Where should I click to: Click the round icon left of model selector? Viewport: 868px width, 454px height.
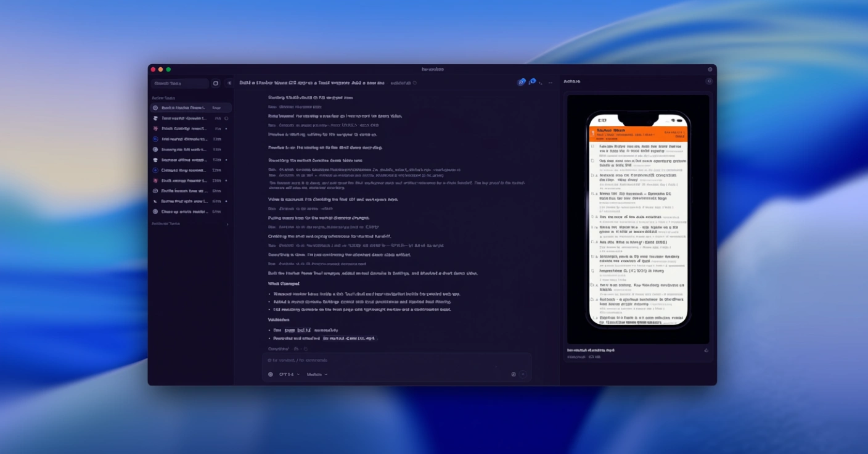[271, 374]
